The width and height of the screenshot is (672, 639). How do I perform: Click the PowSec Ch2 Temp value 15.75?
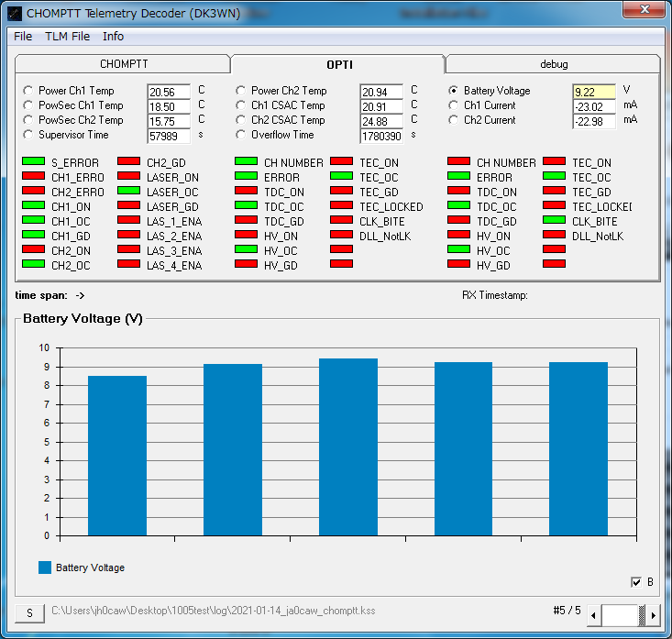point(169,121)
